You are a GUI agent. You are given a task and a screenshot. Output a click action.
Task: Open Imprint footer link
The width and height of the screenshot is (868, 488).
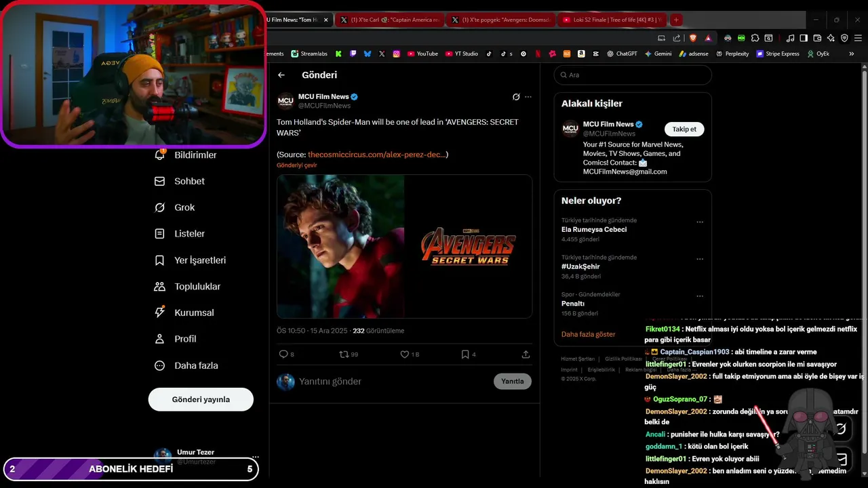[x=570, y=369]
